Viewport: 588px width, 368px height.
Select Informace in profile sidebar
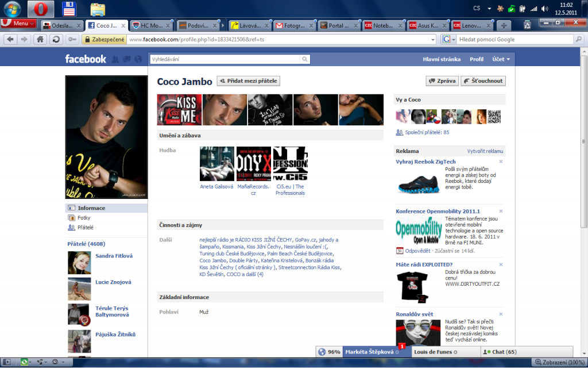point(106,208)
